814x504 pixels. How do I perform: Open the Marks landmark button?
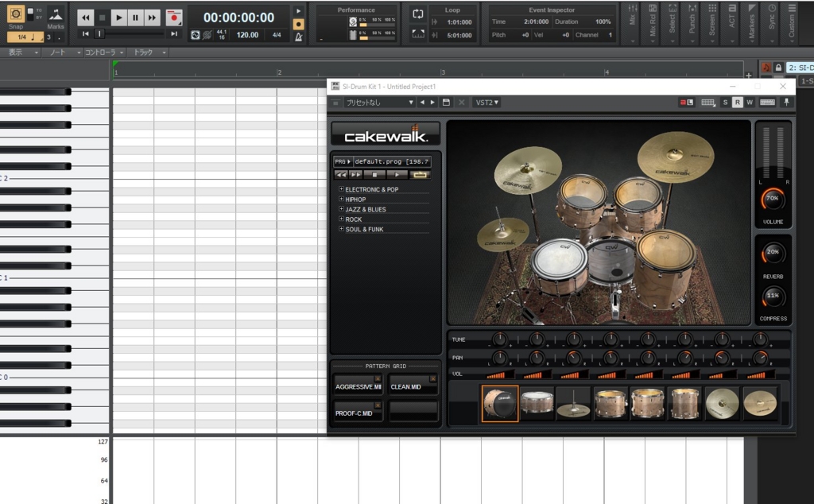(x=56, y=16)
